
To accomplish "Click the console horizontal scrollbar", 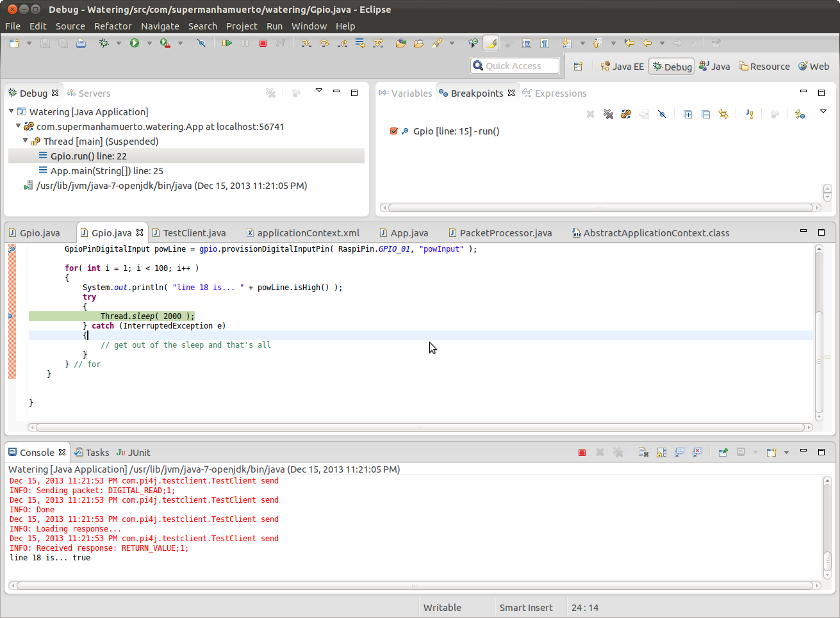I will point(414,585).
